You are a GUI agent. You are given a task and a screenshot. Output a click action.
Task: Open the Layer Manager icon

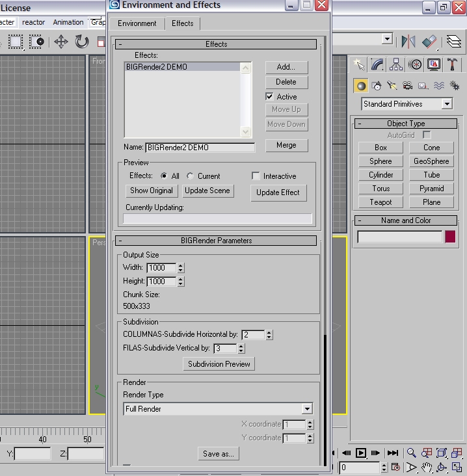pyautogui.click(x=453, y=41)
